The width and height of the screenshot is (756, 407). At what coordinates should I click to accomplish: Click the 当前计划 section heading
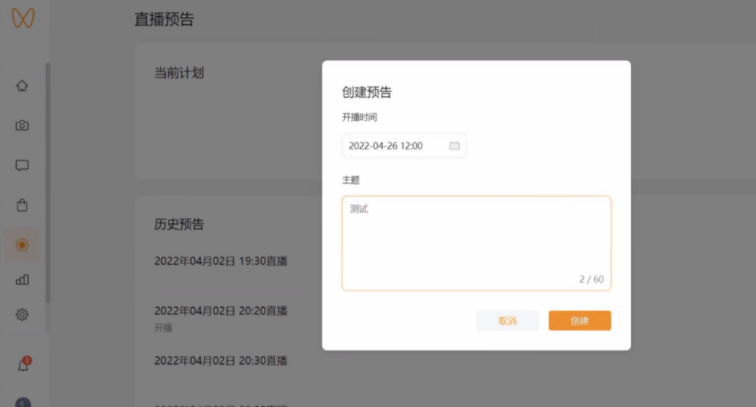point(179,73)
